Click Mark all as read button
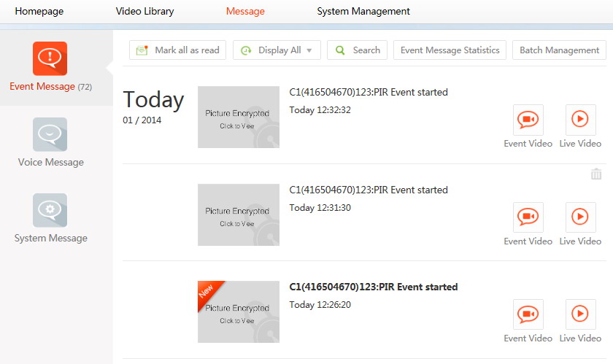 point(178,50)
